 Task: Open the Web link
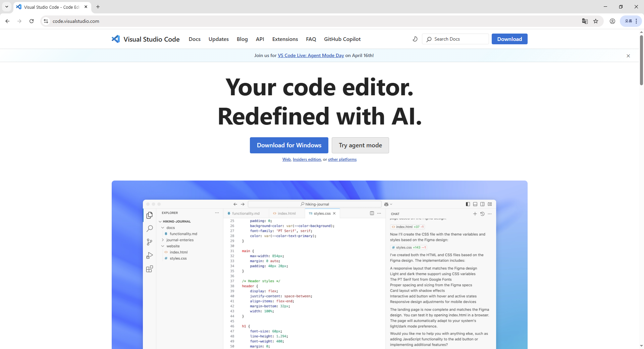tap(286, 159)
